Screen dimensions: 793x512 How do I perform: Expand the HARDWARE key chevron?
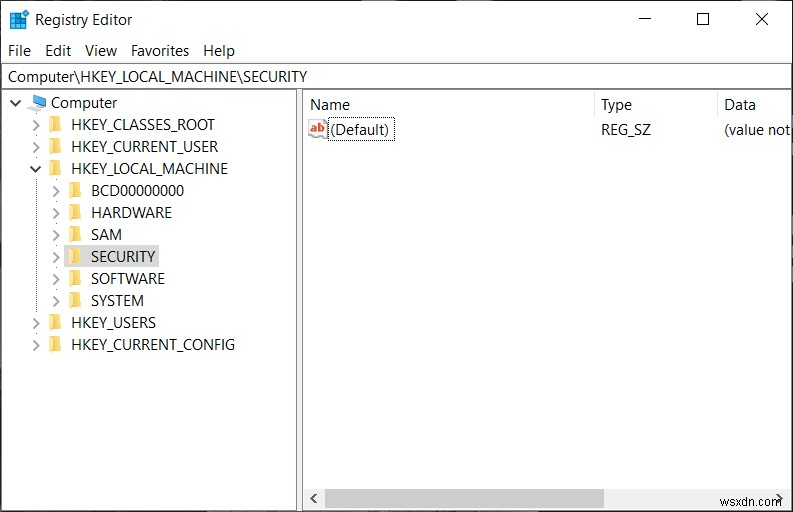pos(56,213)
